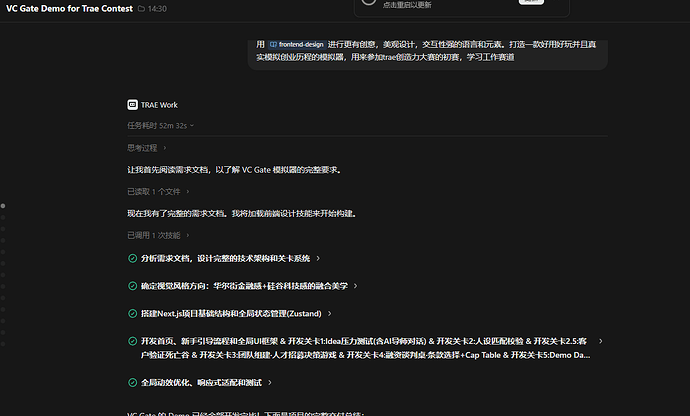The image size is (690, 416).
Task: Expand chevron after 确定视觉风格方向 step
Action: point(356,286)
